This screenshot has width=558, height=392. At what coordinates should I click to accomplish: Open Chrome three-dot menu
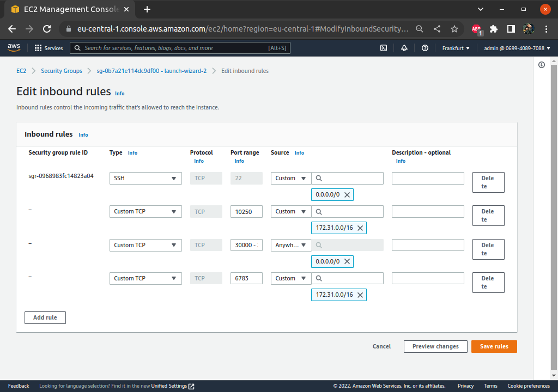[546, 29]
